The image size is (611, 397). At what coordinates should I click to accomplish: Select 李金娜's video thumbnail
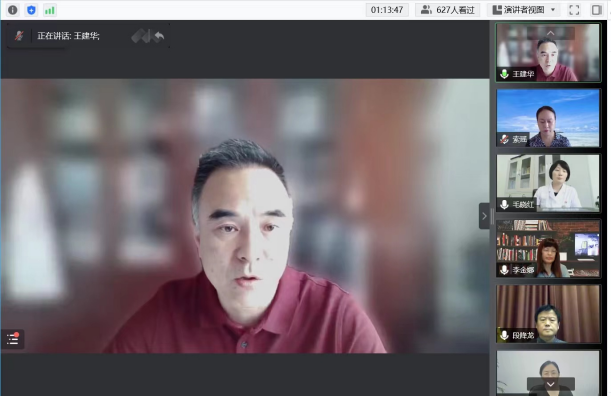(x=548, y=249)
